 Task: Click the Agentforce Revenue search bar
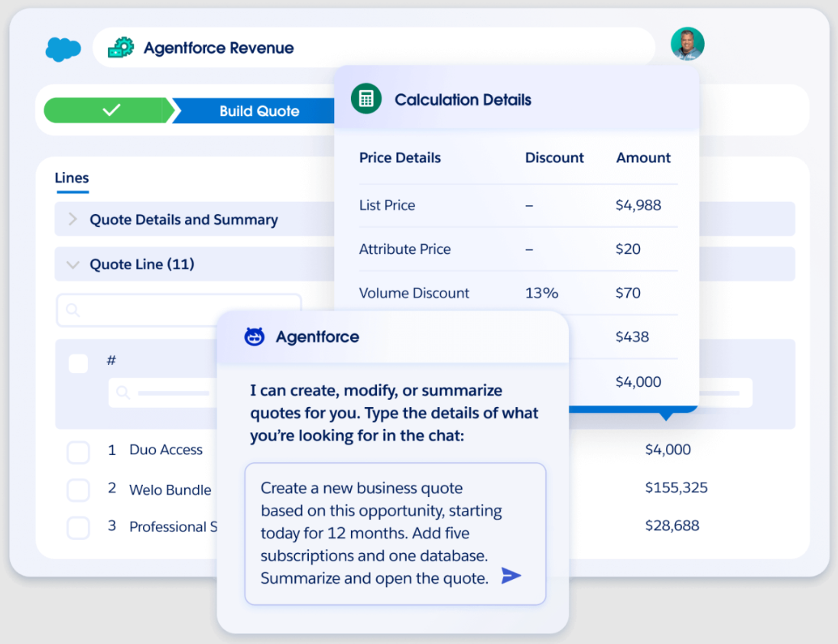(374, 47)
